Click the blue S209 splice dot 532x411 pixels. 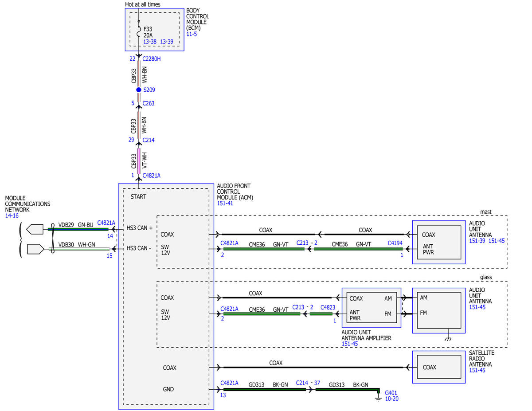[x=138, y=90]
